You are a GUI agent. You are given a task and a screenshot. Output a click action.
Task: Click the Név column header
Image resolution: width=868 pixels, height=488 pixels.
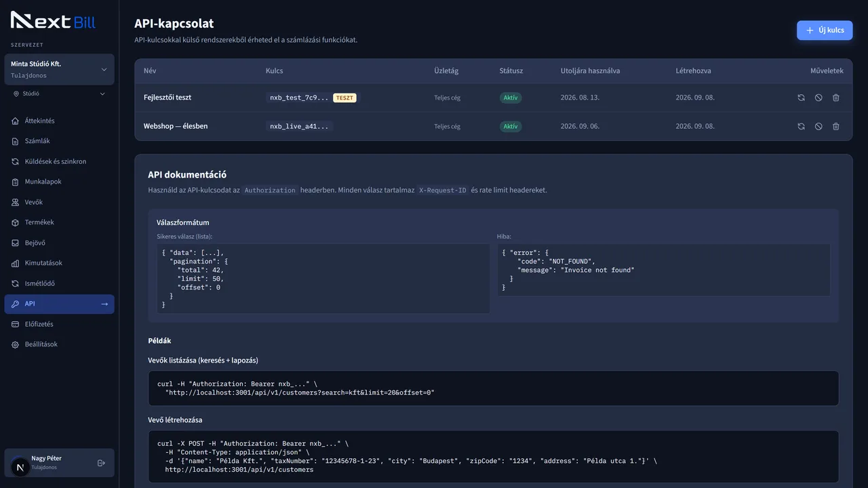[x=150, y=70]
